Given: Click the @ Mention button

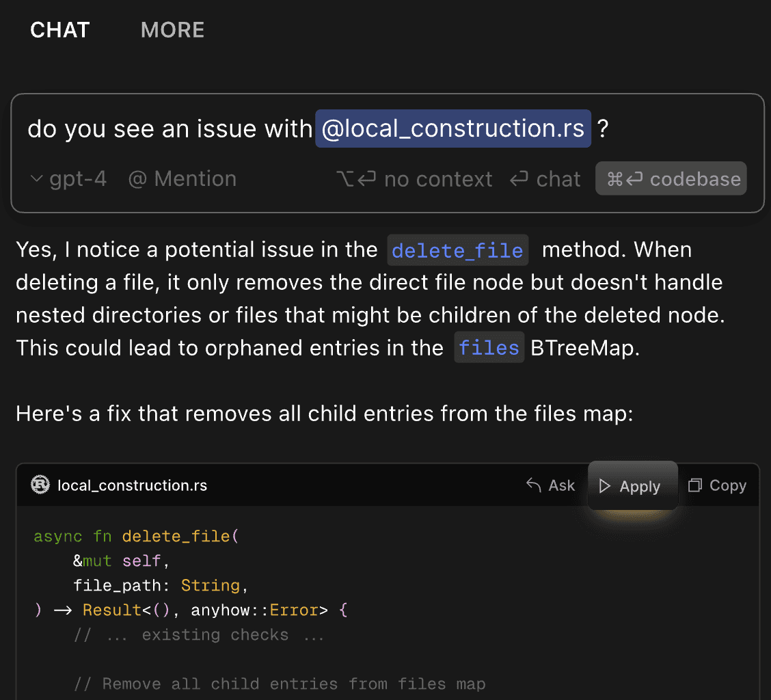Looking at the screenshot, I should click(182, 178).
